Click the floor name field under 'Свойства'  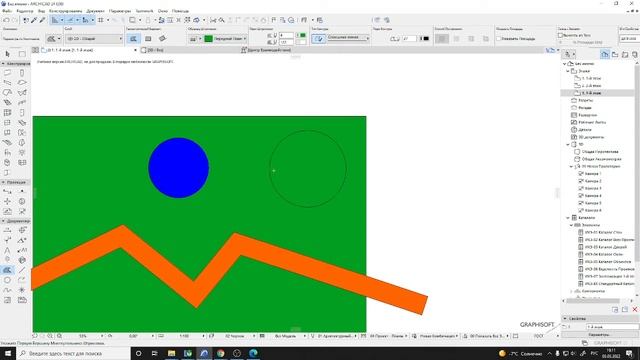pos(612,327)
